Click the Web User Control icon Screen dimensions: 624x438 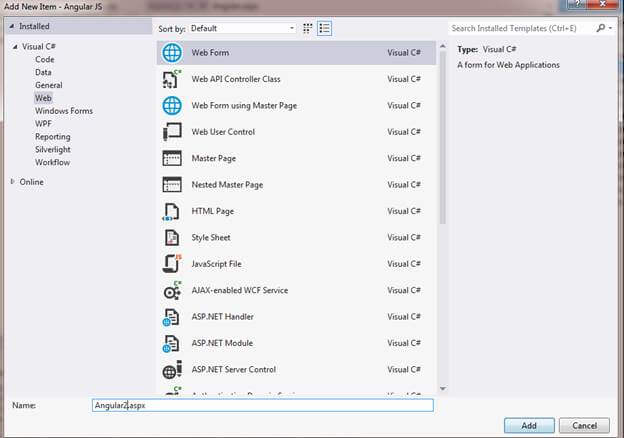coord(172,132)
